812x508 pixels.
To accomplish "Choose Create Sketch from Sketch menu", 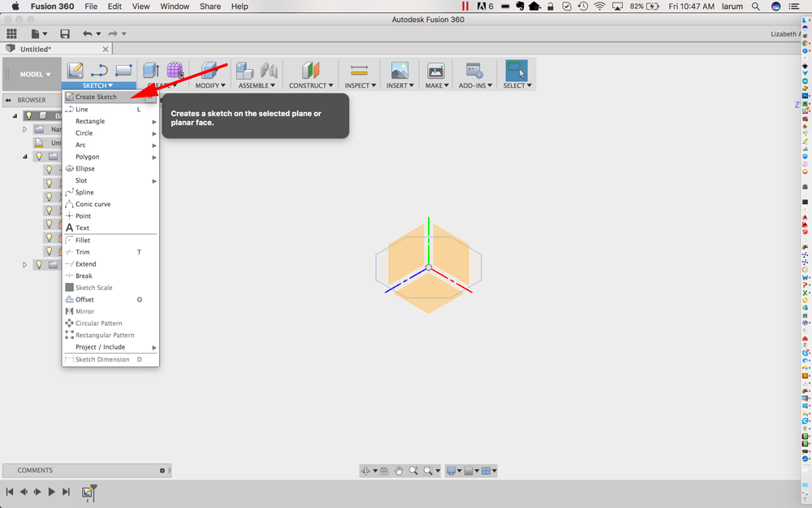I will point(110,97).
